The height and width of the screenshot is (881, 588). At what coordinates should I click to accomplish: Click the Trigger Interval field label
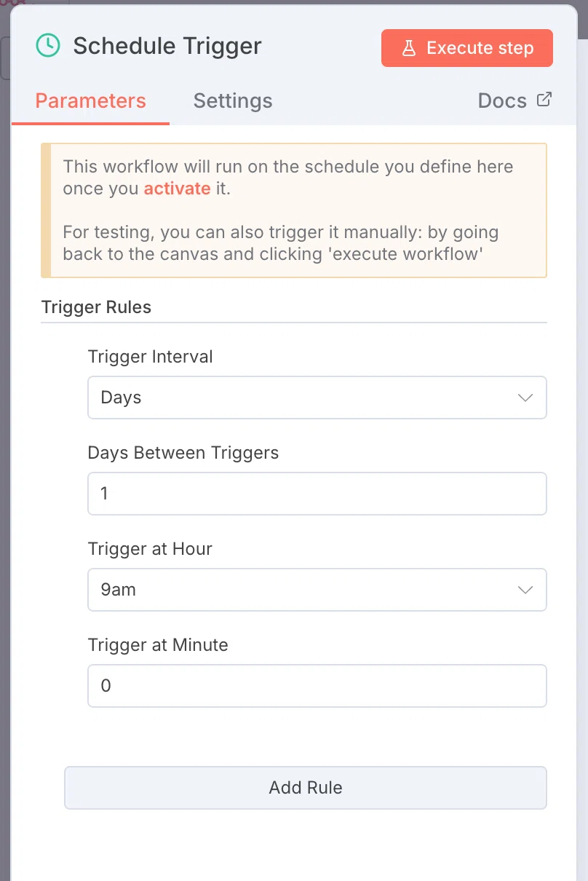(151, 357)
